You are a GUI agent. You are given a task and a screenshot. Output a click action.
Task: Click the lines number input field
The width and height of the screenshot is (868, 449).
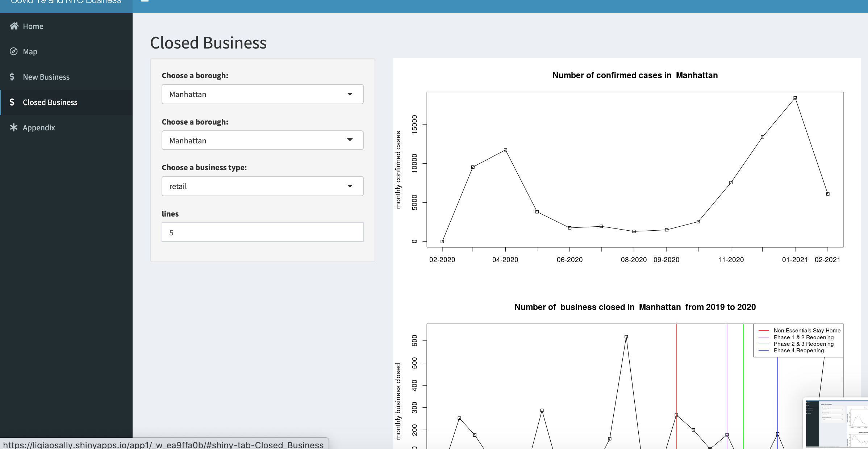pyautogui.click(x=262, y=232)
